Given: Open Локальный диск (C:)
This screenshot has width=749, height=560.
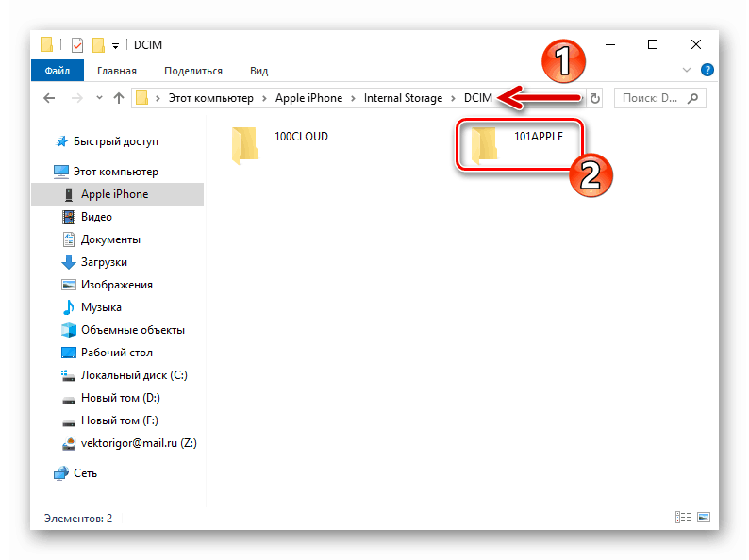Looking at the screenshot, I should pyautogui.click(x=125, y=375).
